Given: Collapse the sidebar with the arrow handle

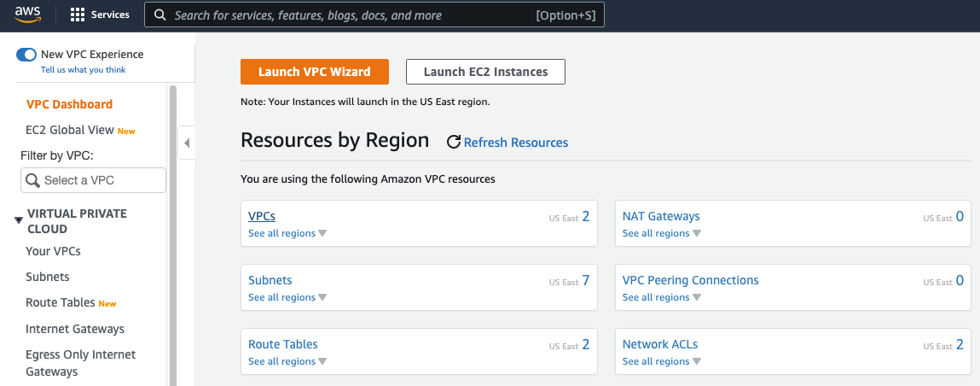Looking at the screenshot, I should pos(186,143).
